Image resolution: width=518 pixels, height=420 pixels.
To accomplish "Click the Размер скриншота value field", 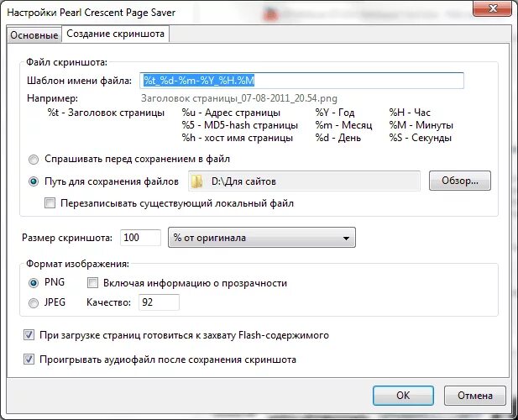I will coord(140,238).
